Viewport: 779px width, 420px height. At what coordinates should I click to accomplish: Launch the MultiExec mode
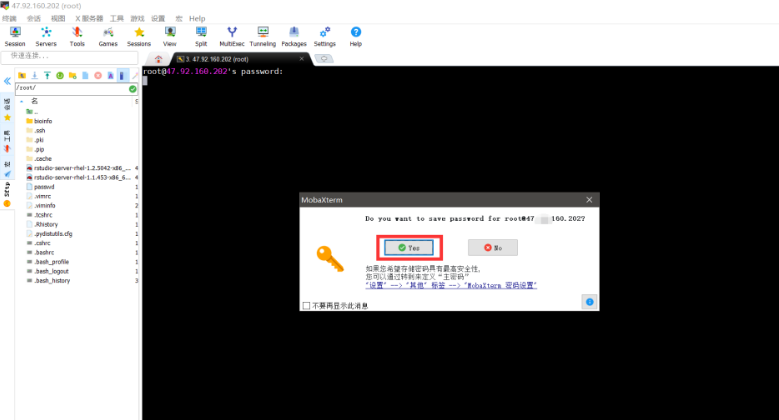tap(231, 36)
